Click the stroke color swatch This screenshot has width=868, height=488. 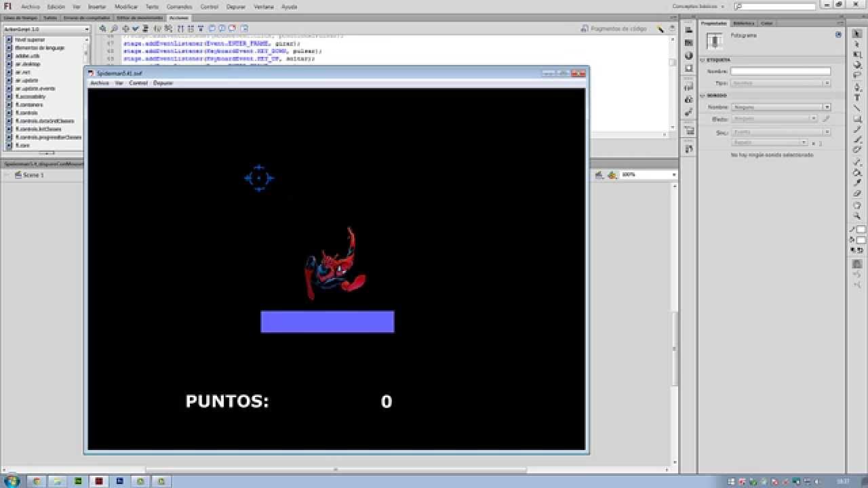[x=861, y=230]
